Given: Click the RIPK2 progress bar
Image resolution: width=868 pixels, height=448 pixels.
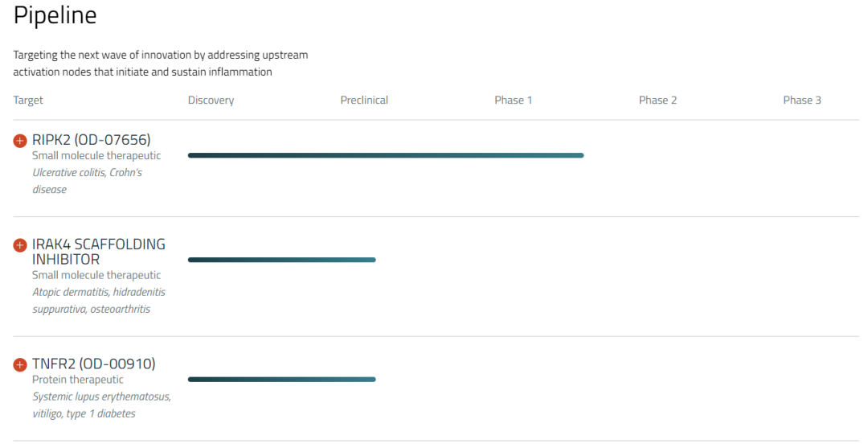Looking at the screenshot, I should pyautogui.click(x=386, y=155).
